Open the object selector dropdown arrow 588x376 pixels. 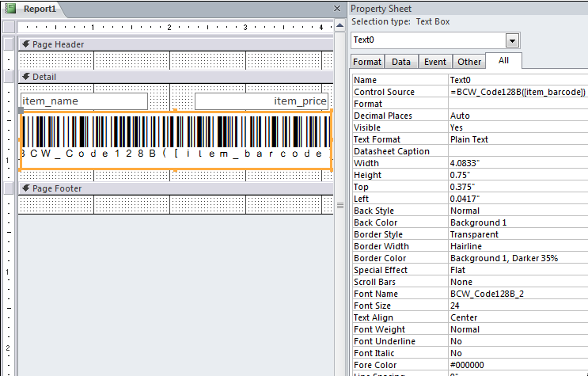point(512,40)
